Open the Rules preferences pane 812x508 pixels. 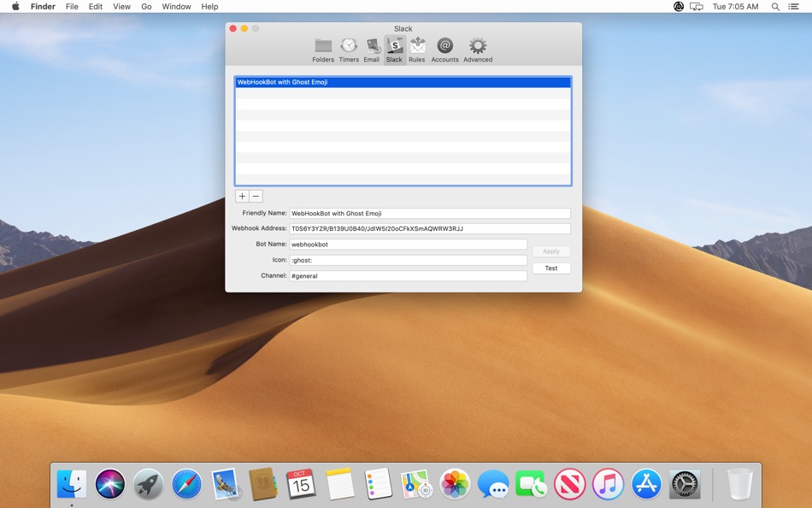click(417, 50)
